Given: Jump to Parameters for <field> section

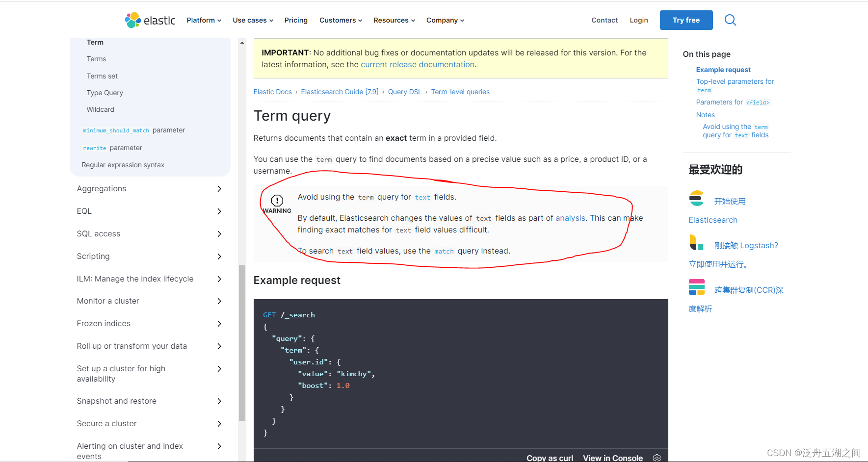Looking at the screenshot, I should [733, 102].
